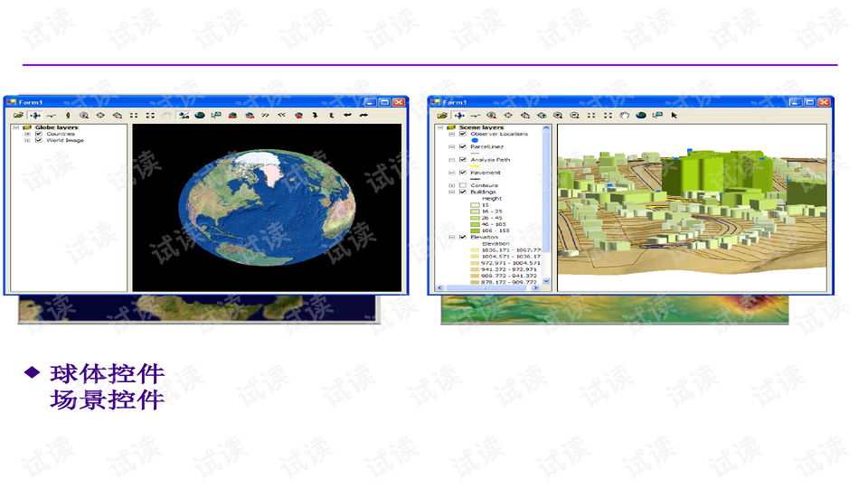This screenshot has height=488, width=868.
Task: Uncheck the Countries layer checkbox
Action: (39, 134)
